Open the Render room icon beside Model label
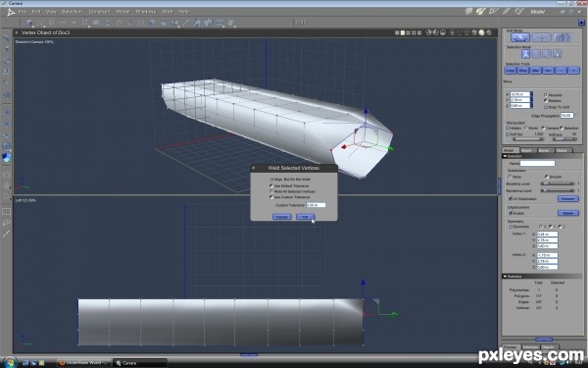This screenshot has width=588, height=368. pyautogui.click(x=519, y=11)
